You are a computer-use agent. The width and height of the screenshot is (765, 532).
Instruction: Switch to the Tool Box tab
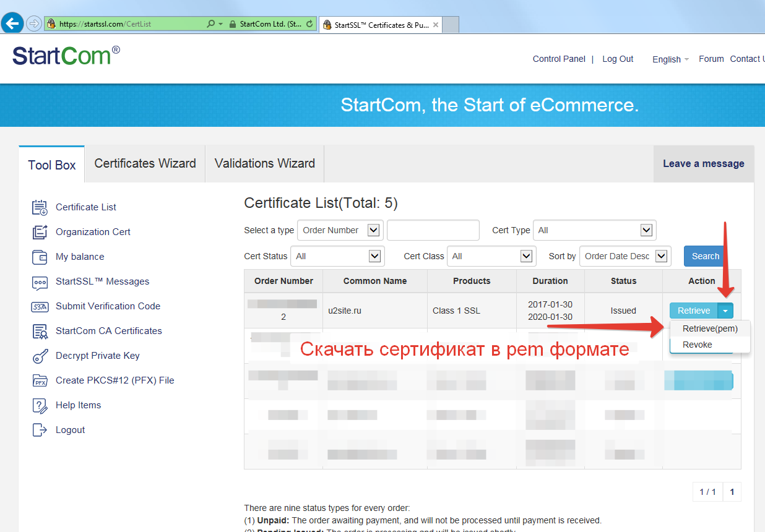[52, 165]
